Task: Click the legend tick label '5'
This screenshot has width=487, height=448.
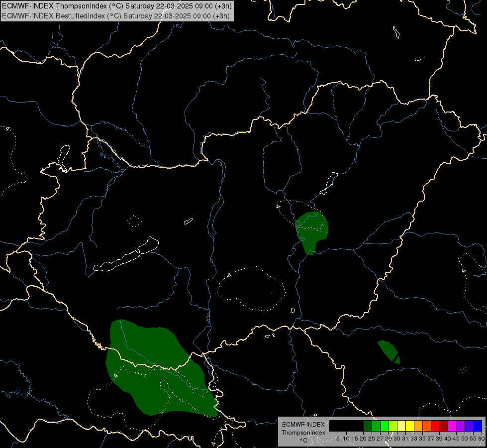Action: pyautogui.click(x=338, y=439)
